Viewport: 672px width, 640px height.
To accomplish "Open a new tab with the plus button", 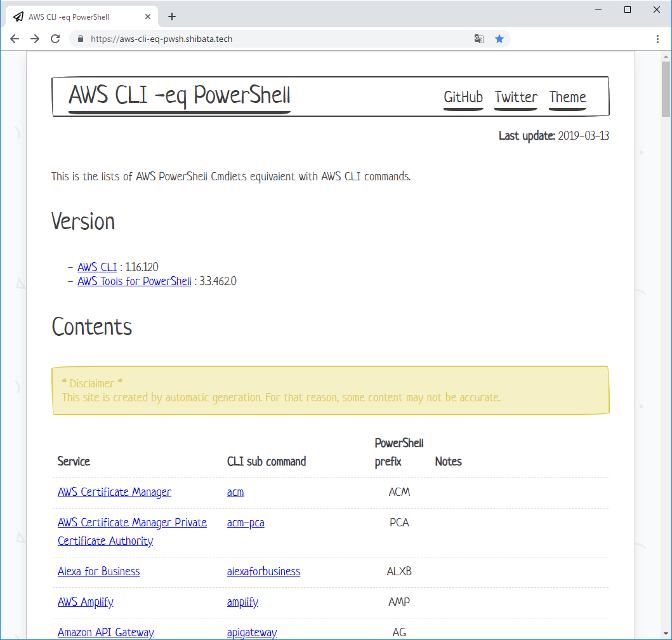I will pos(171,16).
